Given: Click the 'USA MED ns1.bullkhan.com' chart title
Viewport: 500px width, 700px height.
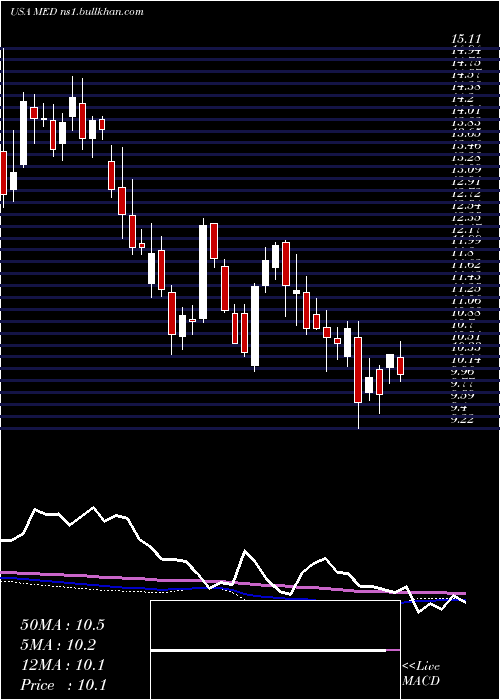Looking at the screenshot, I should click(77, 12).
